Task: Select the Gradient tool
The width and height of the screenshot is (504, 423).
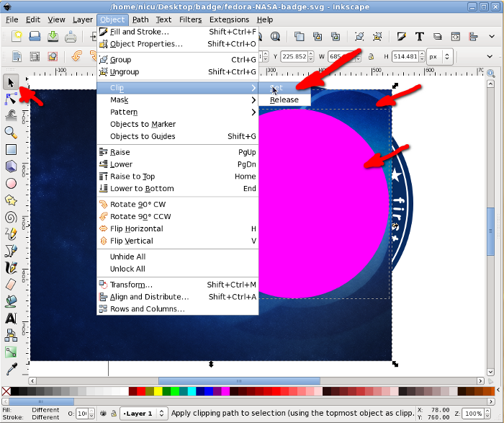Action: (x=11, y=352)
